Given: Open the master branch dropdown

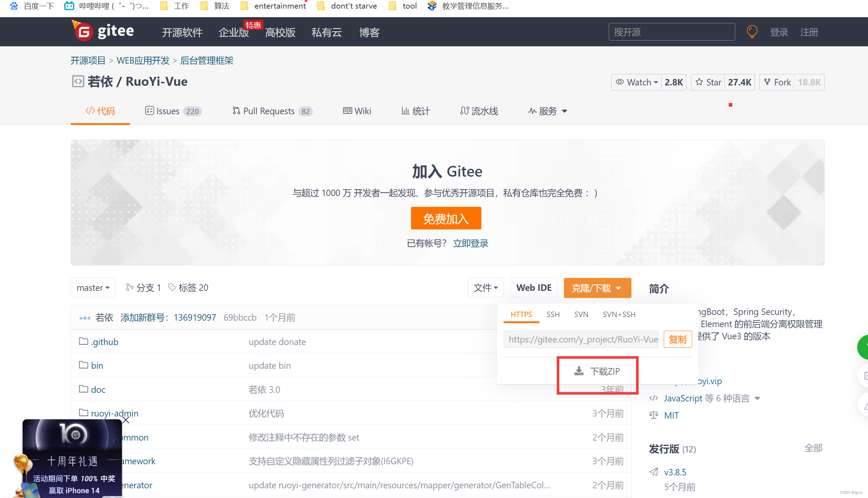Looking at the screenshot, I should (x=93, y=288).
